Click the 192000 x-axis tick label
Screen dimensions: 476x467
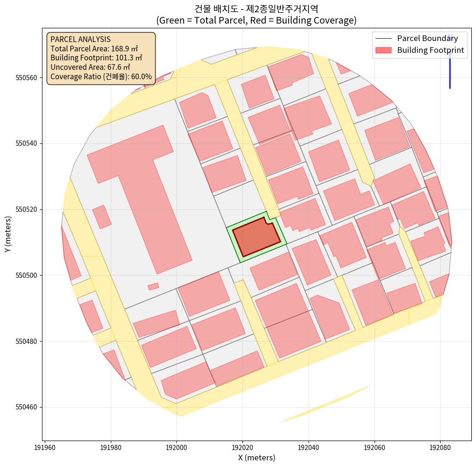176,446
